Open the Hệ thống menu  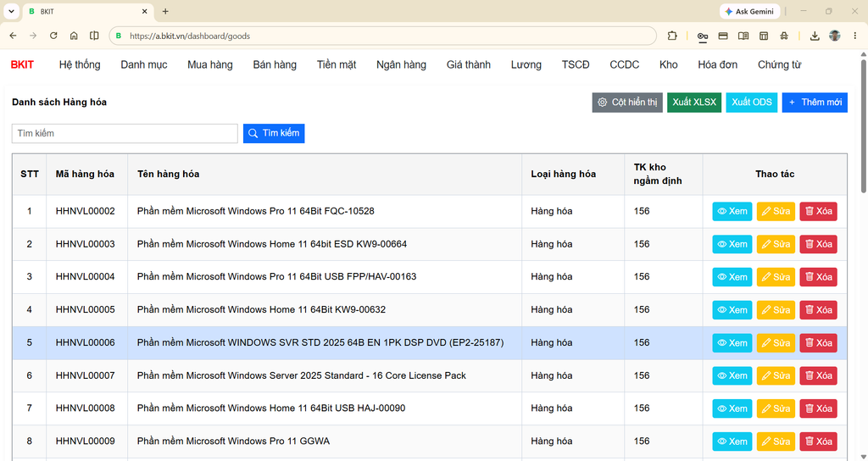80,64
